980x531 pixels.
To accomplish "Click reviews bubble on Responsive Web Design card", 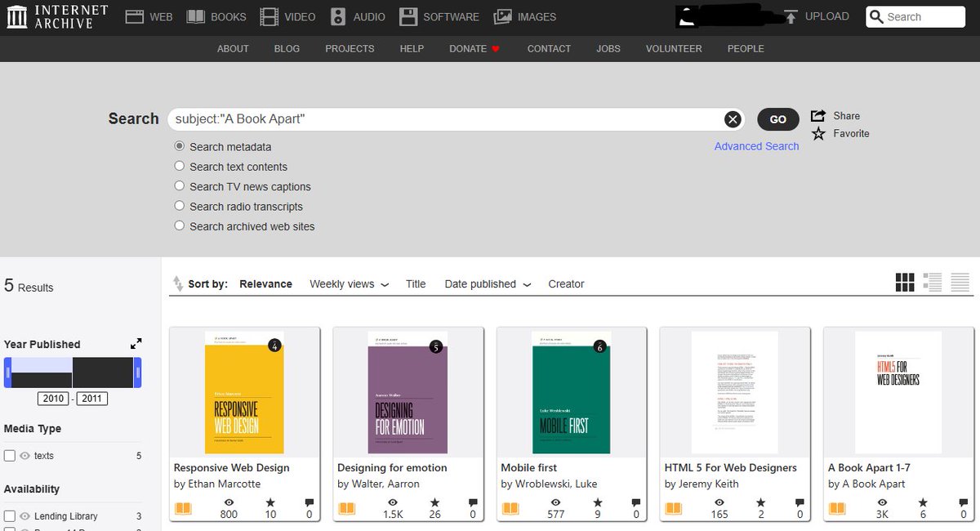I will 310,502.
